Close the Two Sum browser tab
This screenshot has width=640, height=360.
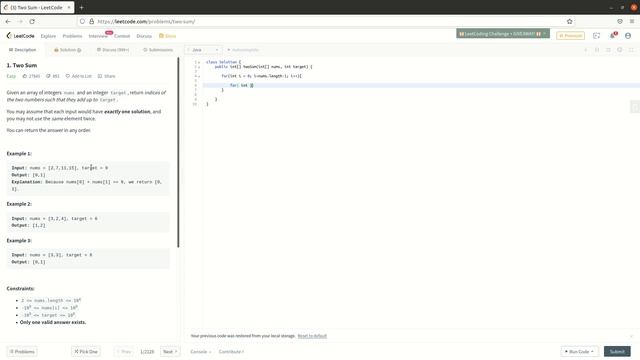[69, 7]
